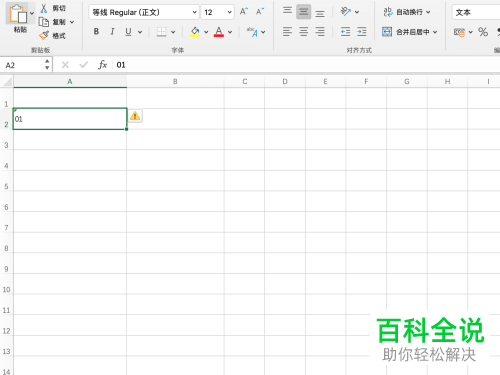500x375 pixels.
Task: Increase indent icon
Action: [362, 32]
